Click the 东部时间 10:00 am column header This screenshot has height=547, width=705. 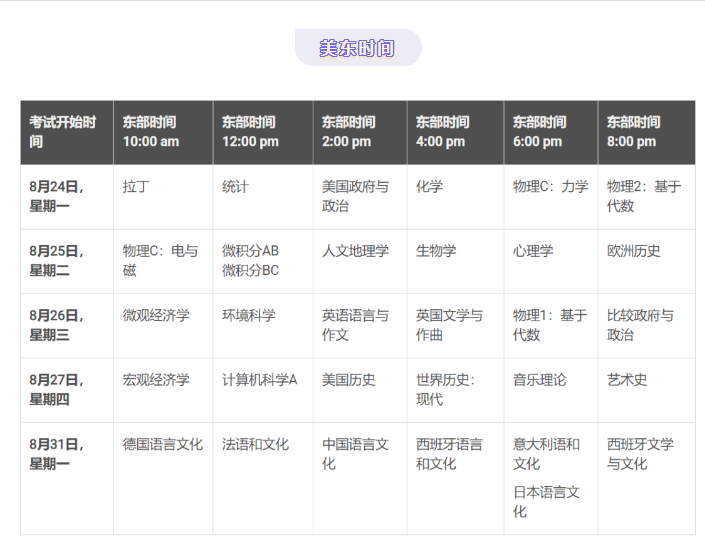pos(151,132)
